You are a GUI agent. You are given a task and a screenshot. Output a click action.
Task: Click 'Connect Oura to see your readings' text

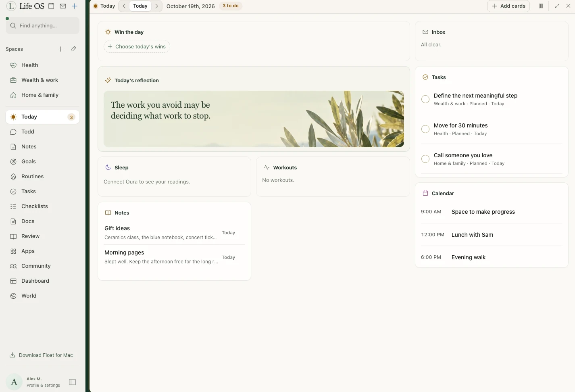coord(147,182)
